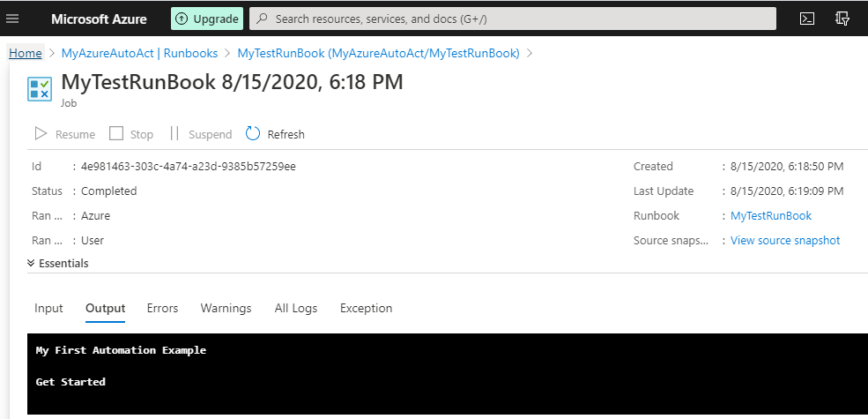Go to the Home breadcrumb

[26, 53]
